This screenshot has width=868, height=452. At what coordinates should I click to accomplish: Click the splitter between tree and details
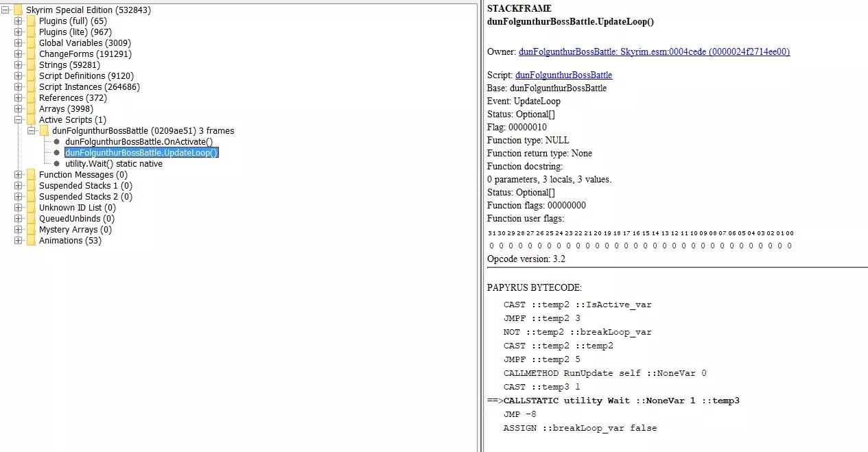point(480,226)
